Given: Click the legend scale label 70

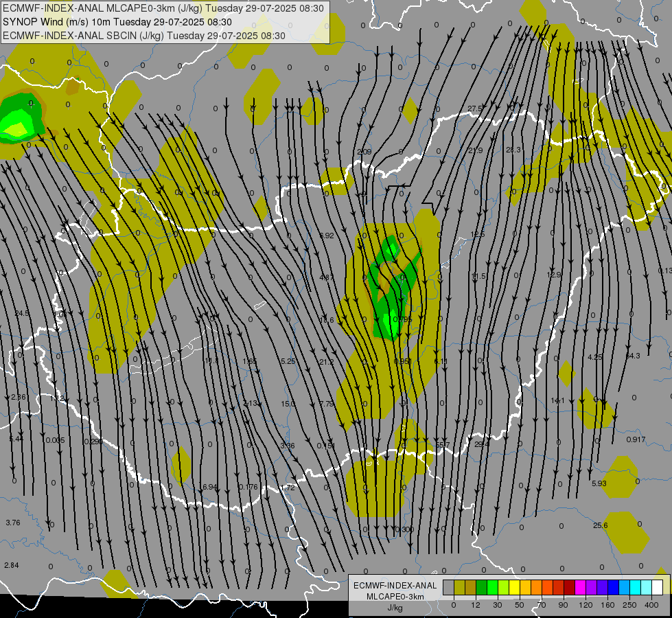Looking at the screenshot, I should [x=542, y=605].
